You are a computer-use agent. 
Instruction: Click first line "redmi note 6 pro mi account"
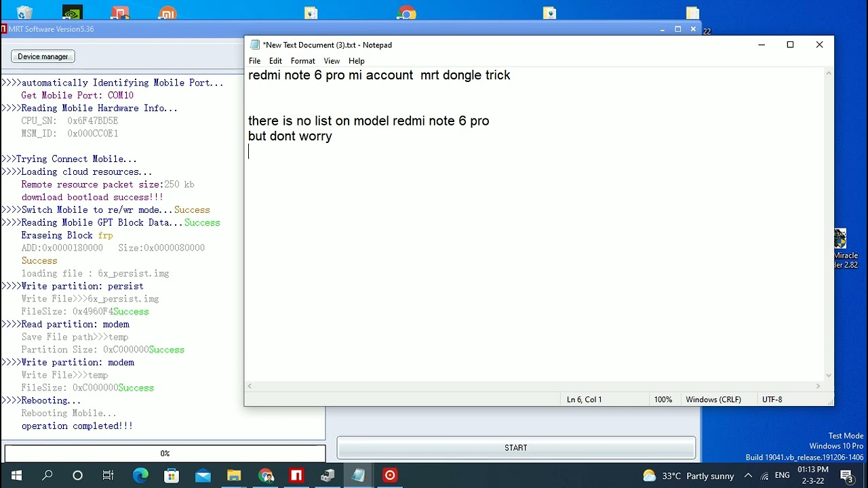pos(331,75)
